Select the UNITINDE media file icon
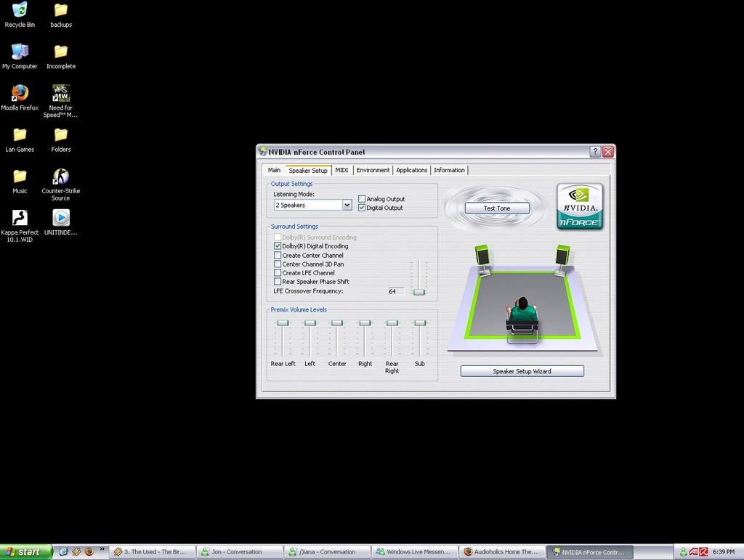The width and height of the screenshot is (744, 560). pyautogui.click(x=61, y=222)
